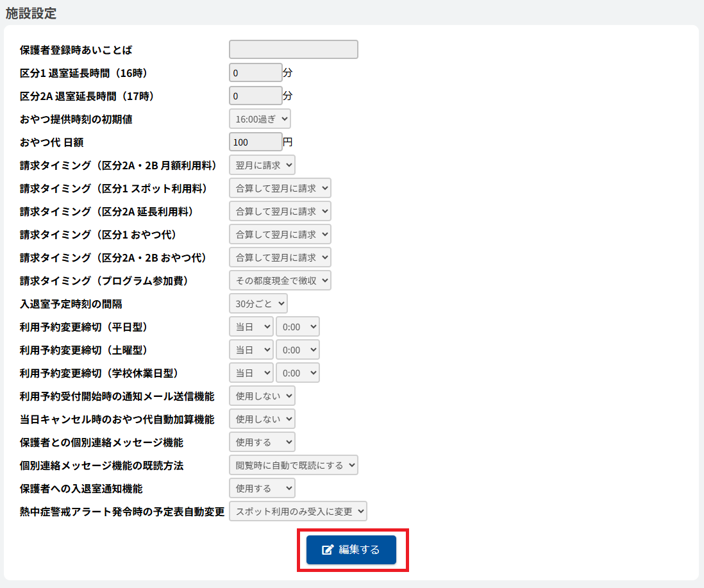Open the 入退室予定時刻の間隔 dropdown

click(x=258, y=303)
